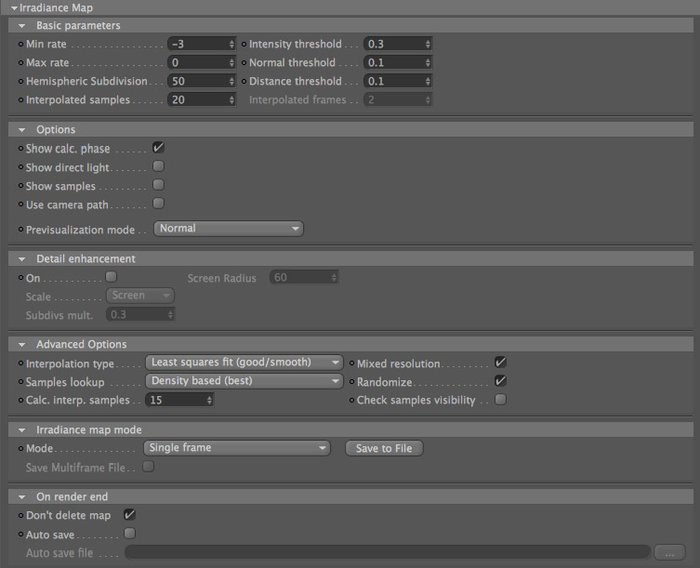Click the Check samples visibility animation dot
Image resolution: width=700 pixels, height=568 pixels.
(x=352, y=400)
